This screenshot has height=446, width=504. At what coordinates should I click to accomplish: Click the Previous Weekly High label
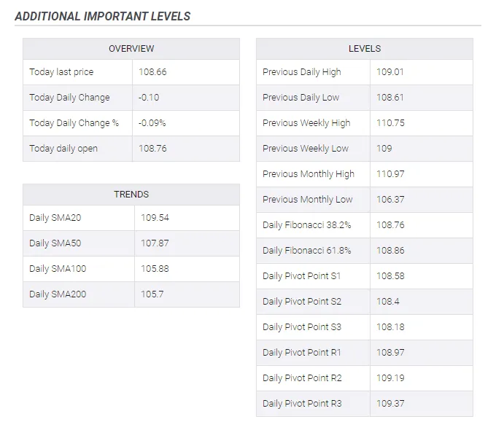(306, 123)
